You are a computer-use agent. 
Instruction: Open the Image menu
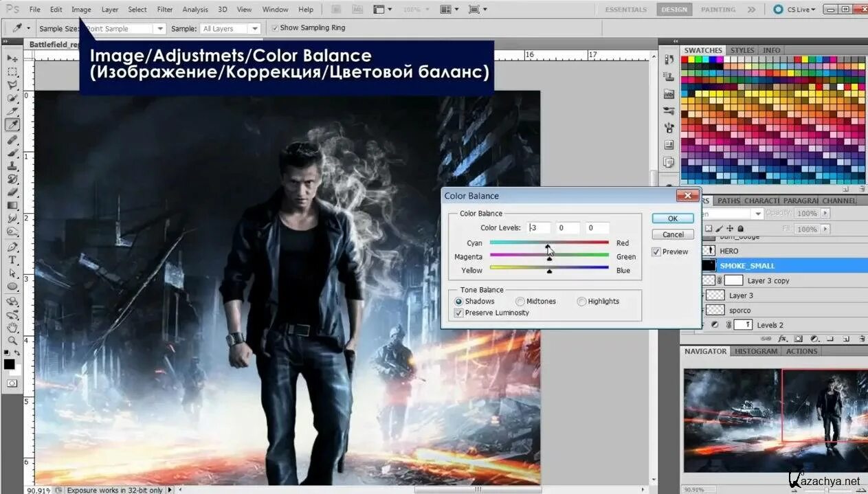pyautogui.click(x=81, y=10)
